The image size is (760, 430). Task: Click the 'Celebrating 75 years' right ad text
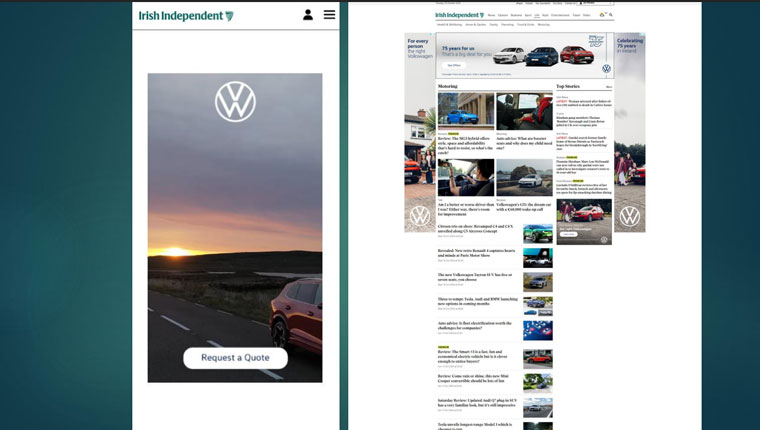pos(630,46)
